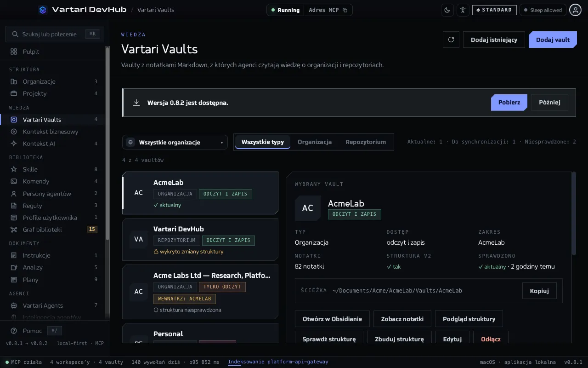
Task: Click the Skille star icon
Action: coord(14,169)
